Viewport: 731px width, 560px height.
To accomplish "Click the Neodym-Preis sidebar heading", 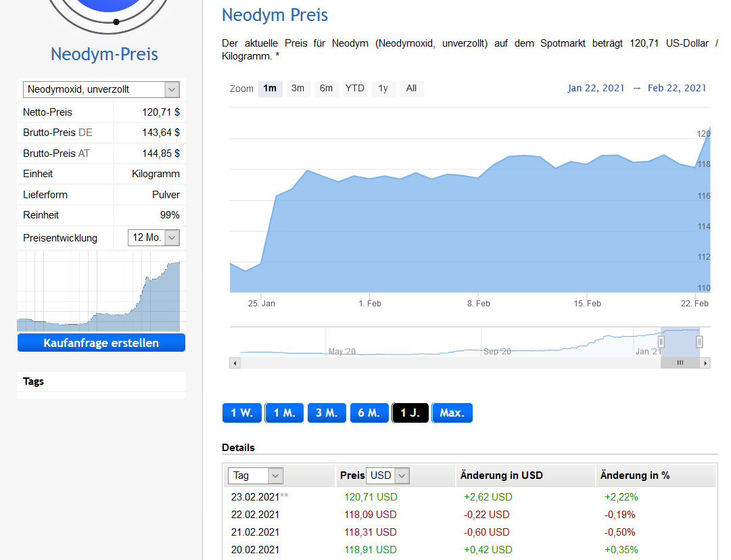I will [x=104, y=54].
